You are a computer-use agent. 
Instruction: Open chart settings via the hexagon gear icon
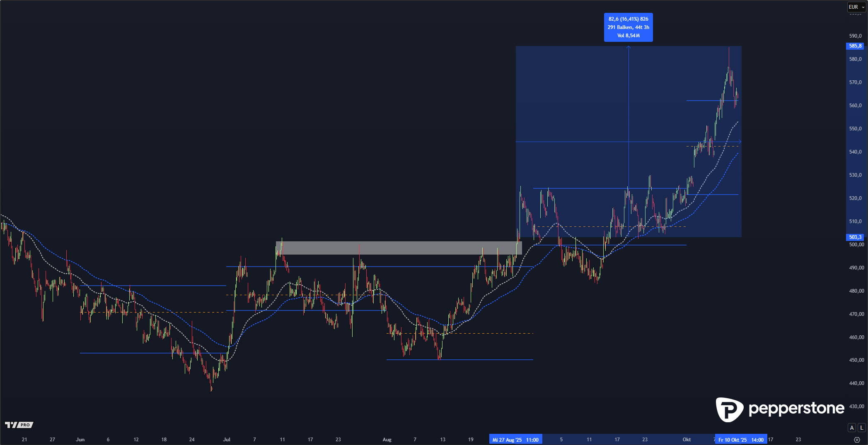coord(857,440)
